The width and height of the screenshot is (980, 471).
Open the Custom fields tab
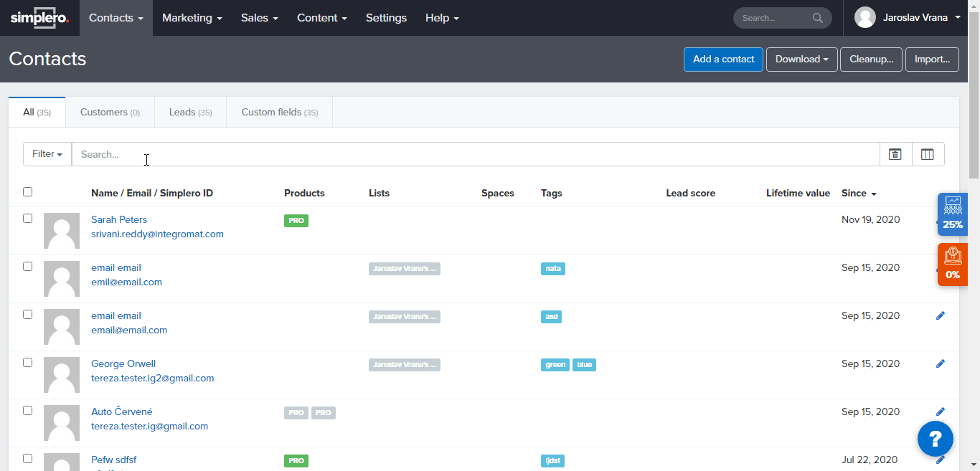[x=280, y=113]
